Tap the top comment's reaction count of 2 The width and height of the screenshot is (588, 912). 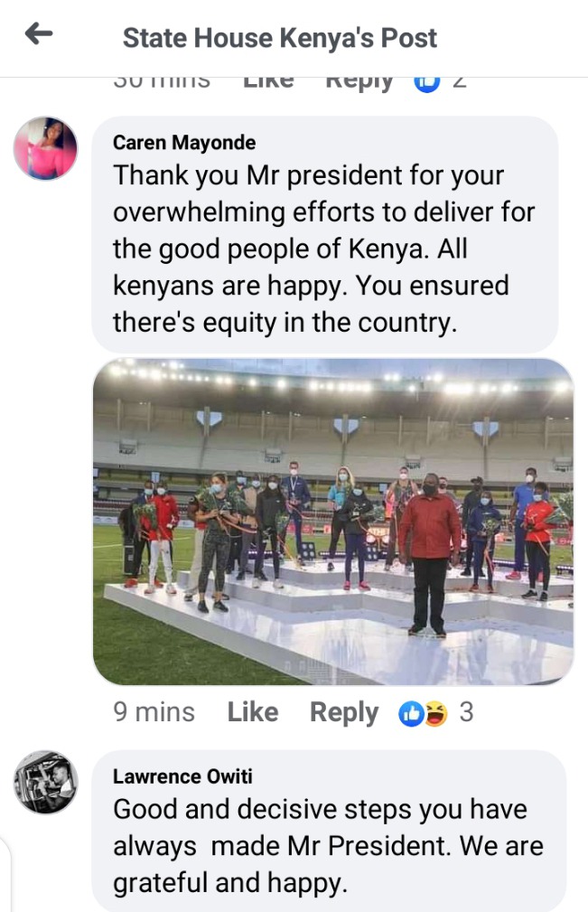459,82
